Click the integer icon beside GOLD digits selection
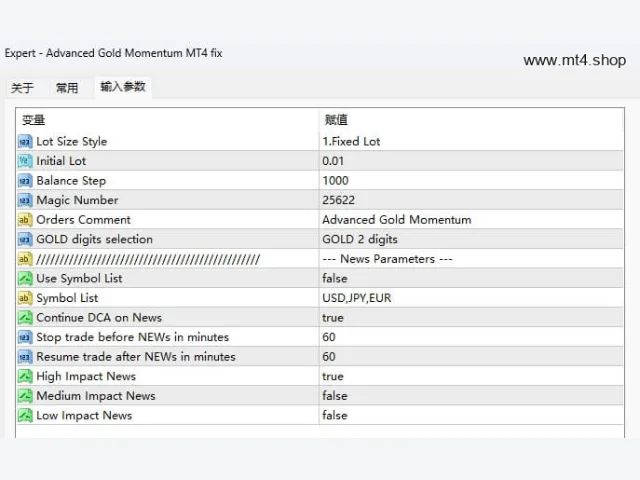 coord(24,240)
